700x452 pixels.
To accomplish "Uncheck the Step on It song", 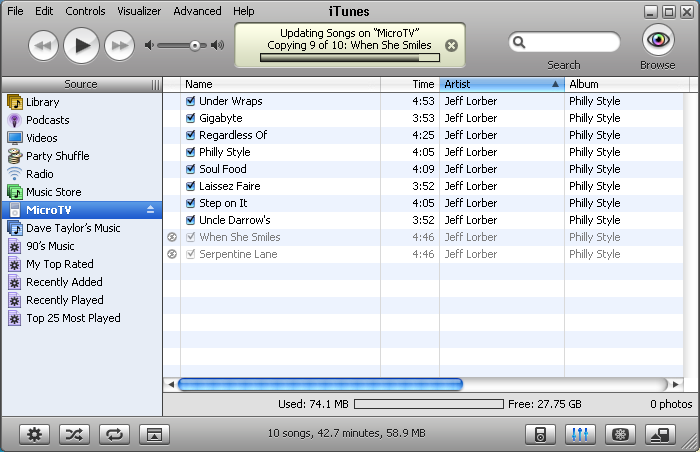I will click(x=191, y=203).
